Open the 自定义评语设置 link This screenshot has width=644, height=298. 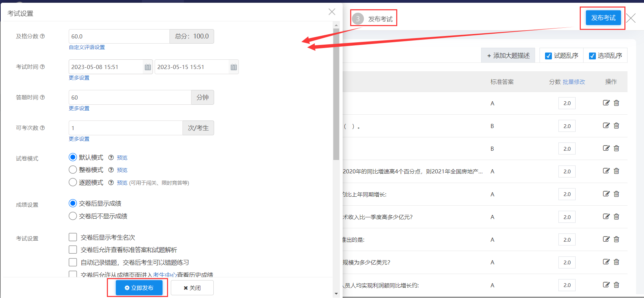[x=87, y=47]
